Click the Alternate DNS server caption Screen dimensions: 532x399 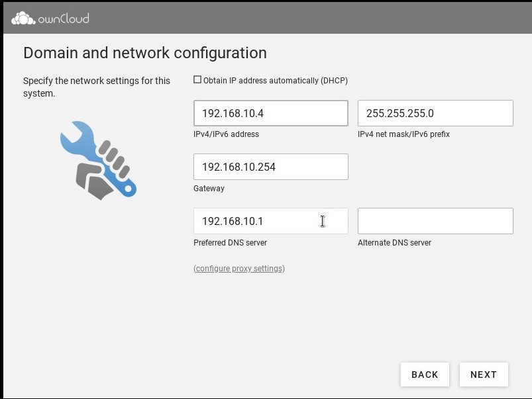[x=394, y=243]
